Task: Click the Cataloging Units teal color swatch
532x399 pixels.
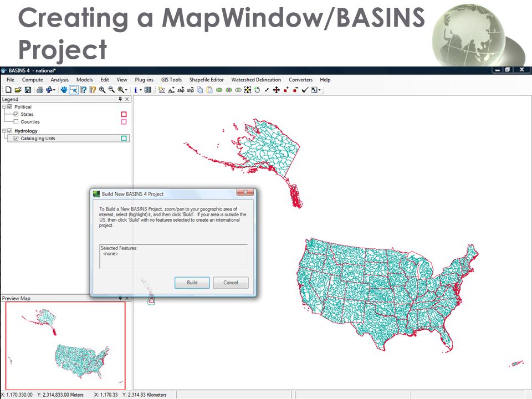Action: click(124, 138)
